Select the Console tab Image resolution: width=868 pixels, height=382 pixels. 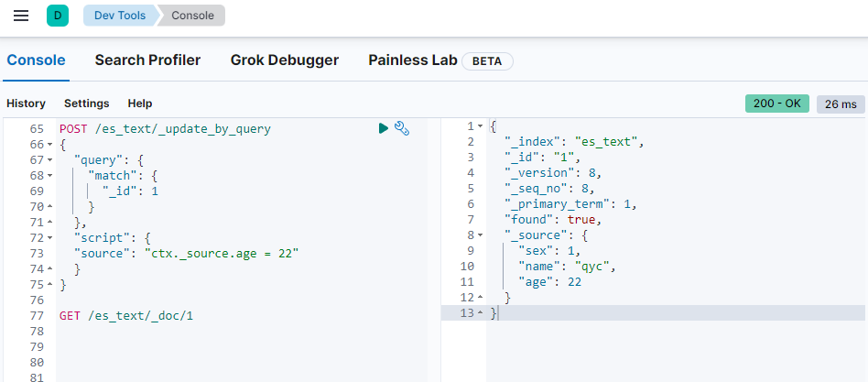click(x=36, y=60)
